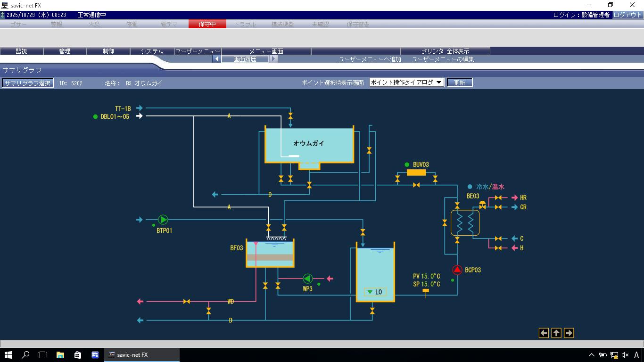
Task: Open the 監視 menu
Action: [x=21, y=51]
